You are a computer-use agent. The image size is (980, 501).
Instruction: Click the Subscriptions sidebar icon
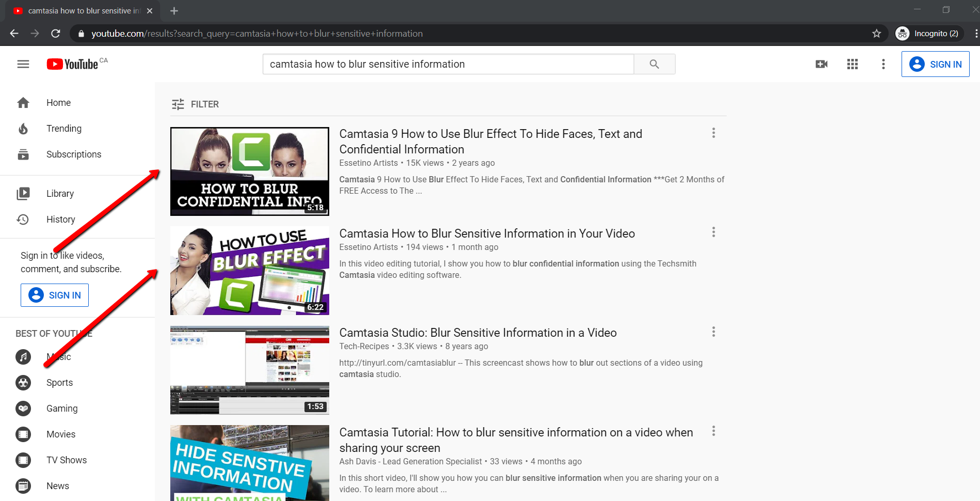pos(23,154)
